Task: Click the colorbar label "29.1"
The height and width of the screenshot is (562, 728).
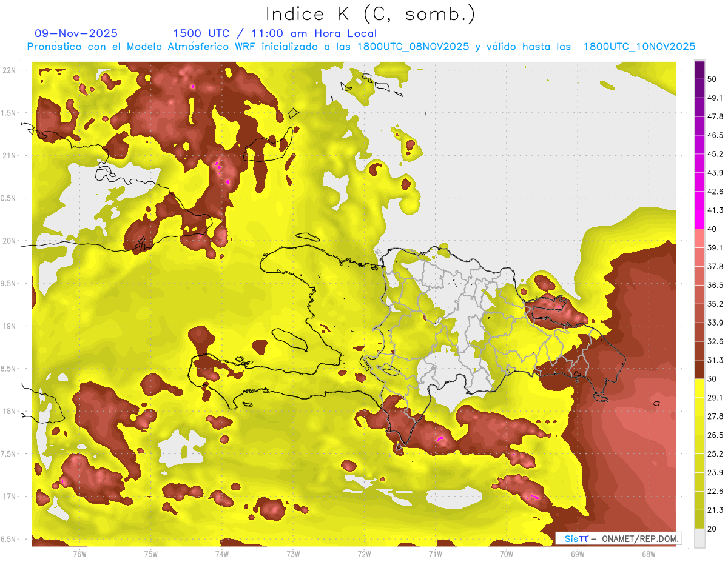Action: click(715, 398)
